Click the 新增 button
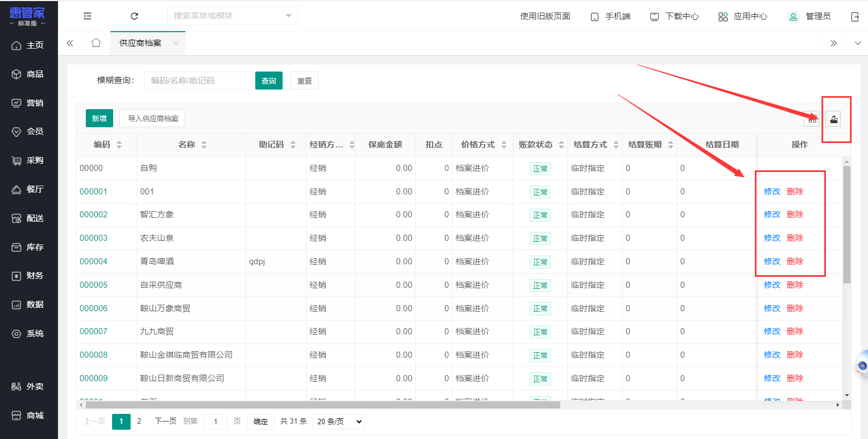The image size is (868, 439). tap(99, 118)
